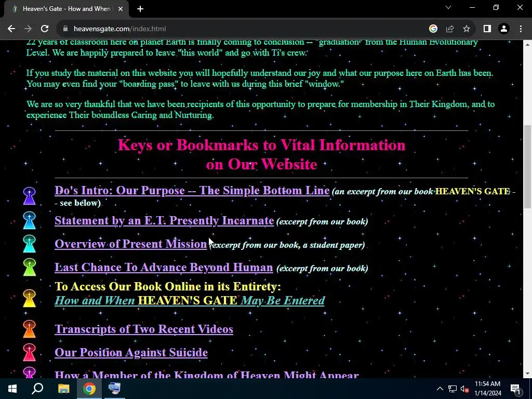Click scrollbar up arrow
This screenshot has width=532, height=399.
pos(528,44)
